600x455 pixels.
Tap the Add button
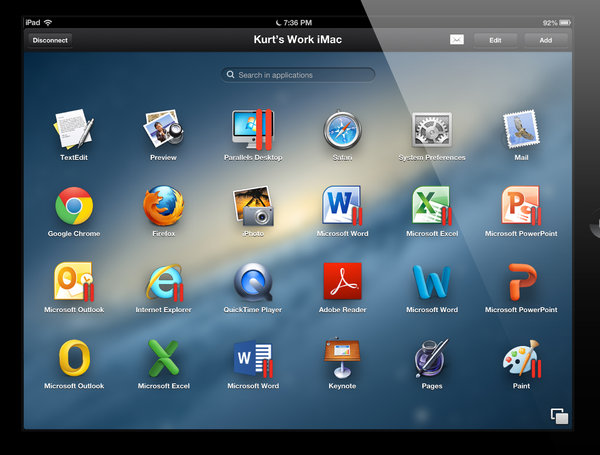[x=546, y=40]
